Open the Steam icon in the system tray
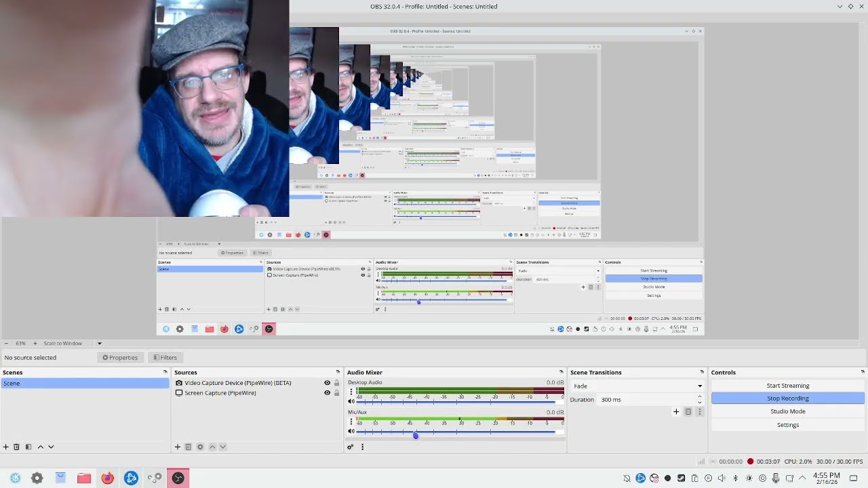The height and width of the screenshot is (488, 868). click(x=681, y=478)
